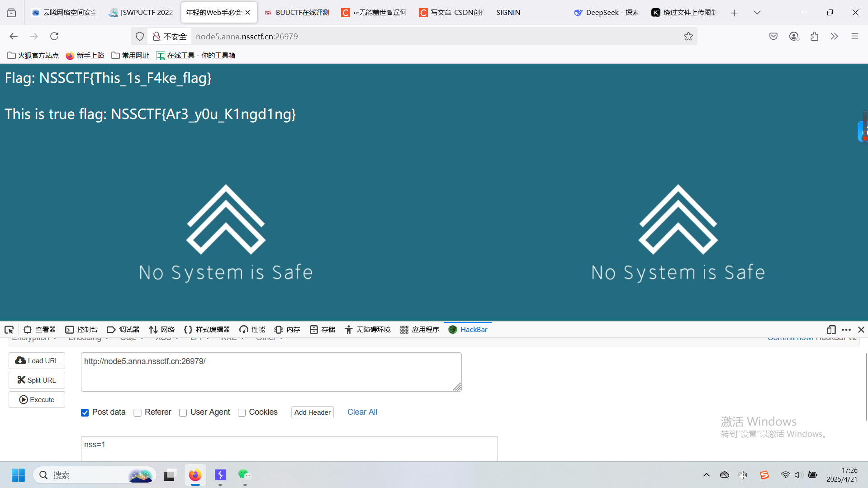Open Firefox from the taskbar
The width and height of the screenshot is (868, 488).
pos(195,475)
